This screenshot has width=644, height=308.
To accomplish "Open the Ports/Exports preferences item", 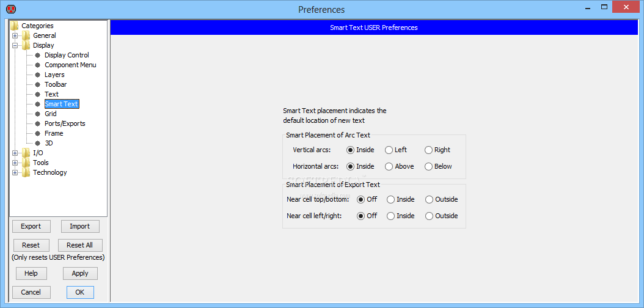I will coord(65,123).
